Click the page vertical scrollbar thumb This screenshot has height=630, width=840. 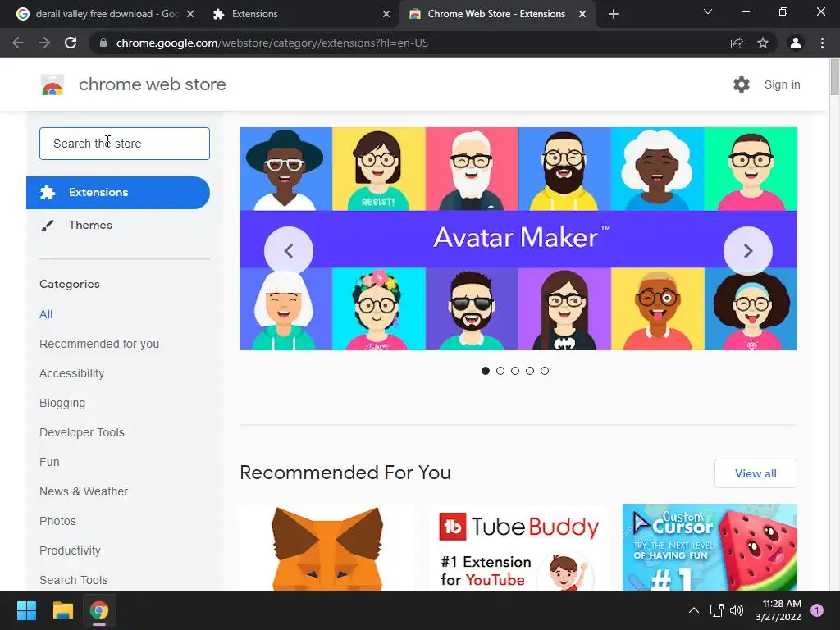pyautogui.click(x=834, y=78)
